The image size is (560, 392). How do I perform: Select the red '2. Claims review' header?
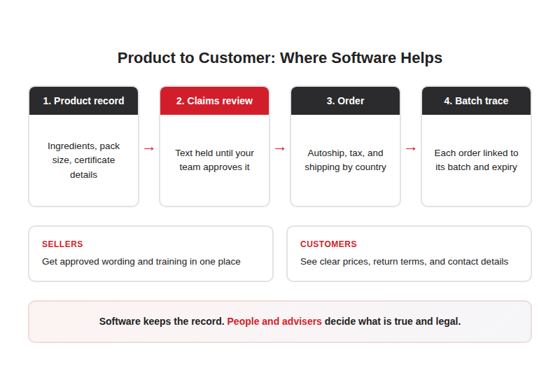click(214, 101)
